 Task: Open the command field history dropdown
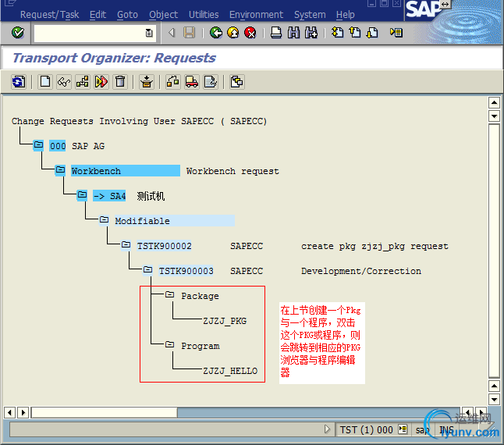point(149,33)
